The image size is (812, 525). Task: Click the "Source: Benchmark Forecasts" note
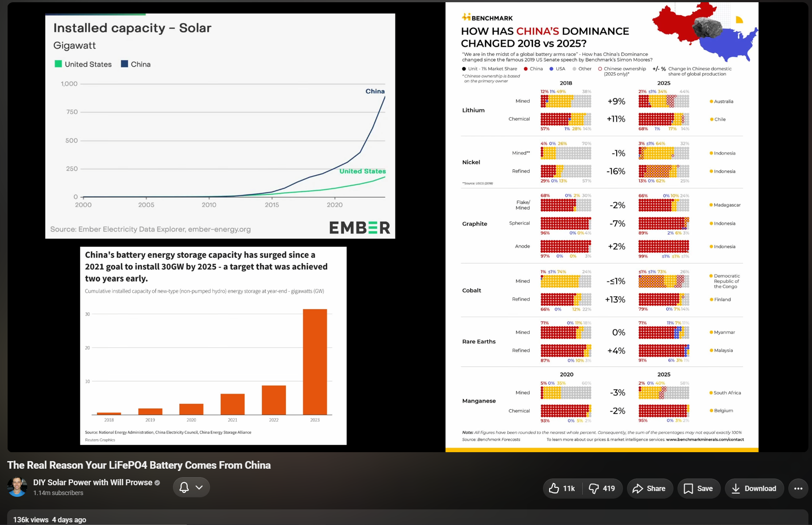[491, 440]
